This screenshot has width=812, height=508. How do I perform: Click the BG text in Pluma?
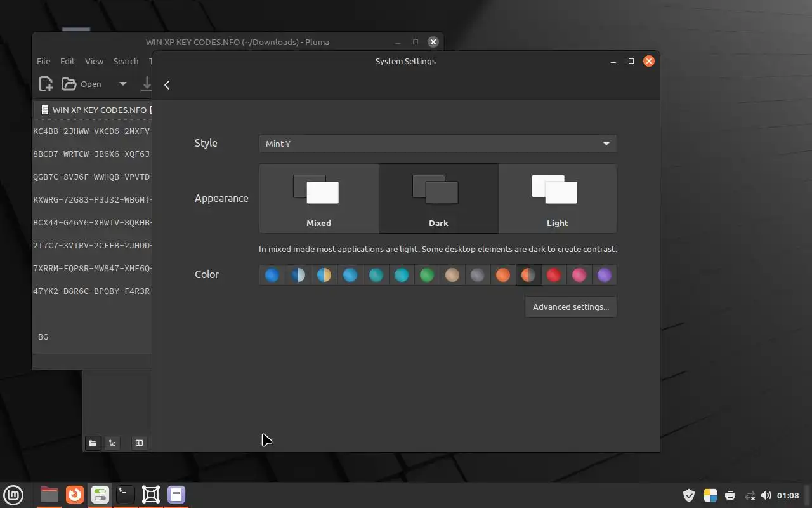tap(43, 337)
